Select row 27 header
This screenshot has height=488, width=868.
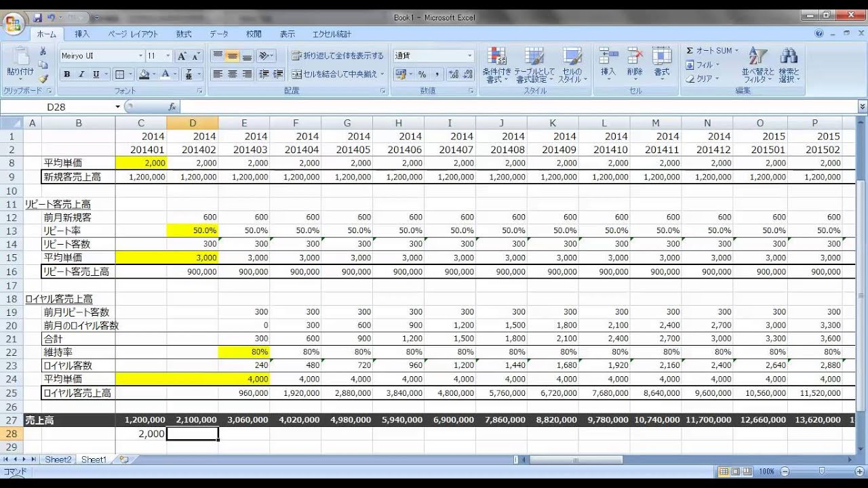[12, 420]
